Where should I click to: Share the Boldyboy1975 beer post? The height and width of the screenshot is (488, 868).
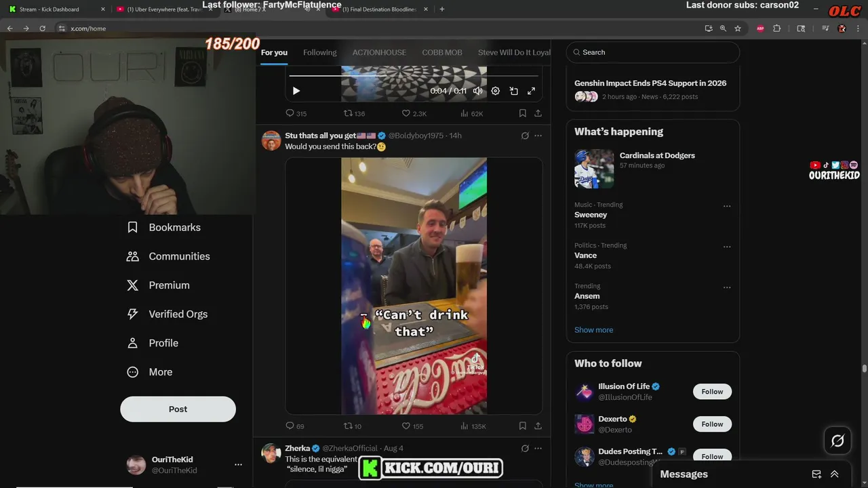(538, 426)
